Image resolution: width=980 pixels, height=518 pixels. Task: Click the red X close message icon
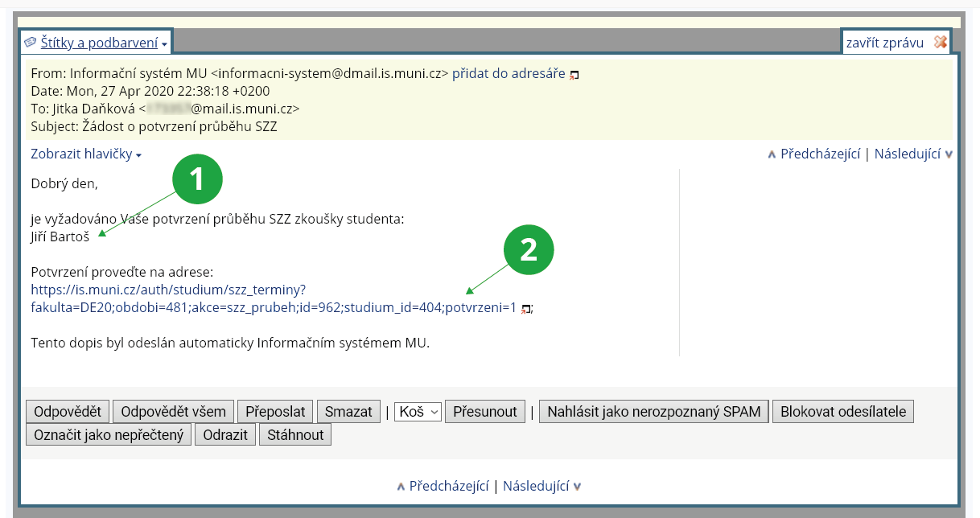point(940,43)
